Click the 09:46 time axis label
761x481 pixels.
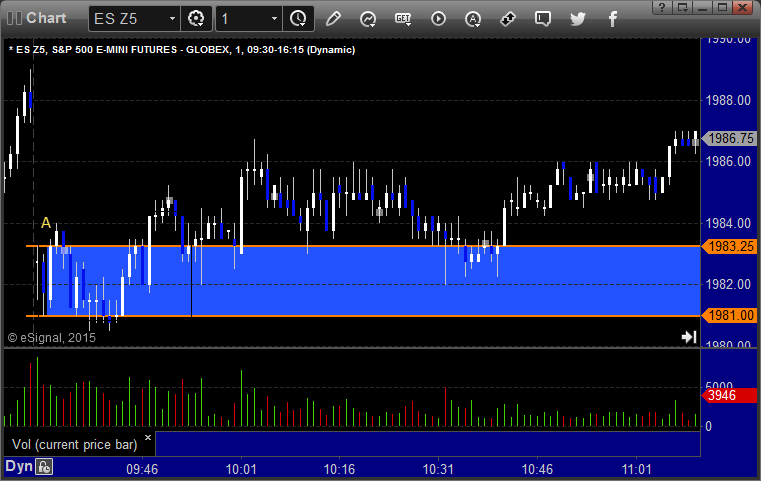pos(142,469)
